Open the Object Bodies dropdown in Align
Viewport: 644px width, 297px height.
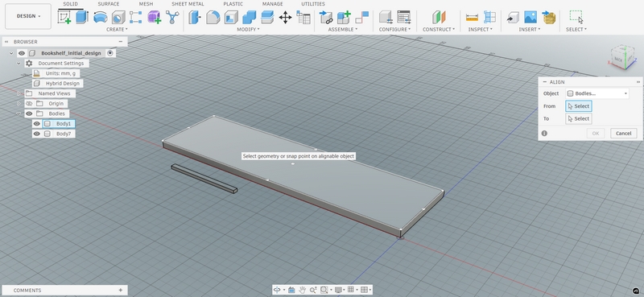tap(597, 93)
